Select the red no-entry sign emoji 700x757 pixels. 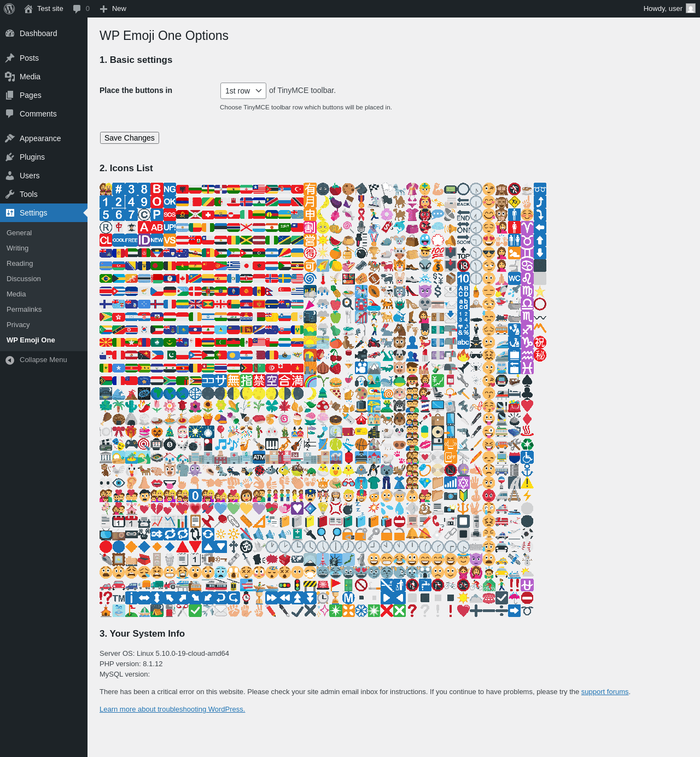pyautogui.click(x=527, y=598)
